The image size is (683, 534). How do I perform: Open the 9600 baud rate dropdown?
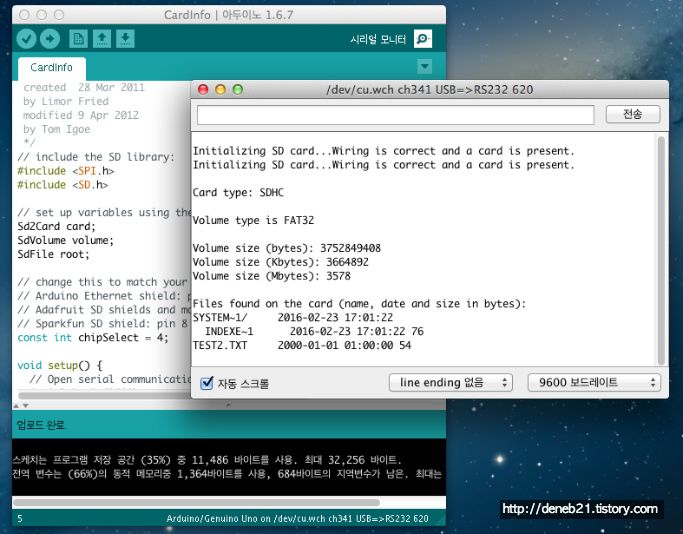tap(594, 382)
